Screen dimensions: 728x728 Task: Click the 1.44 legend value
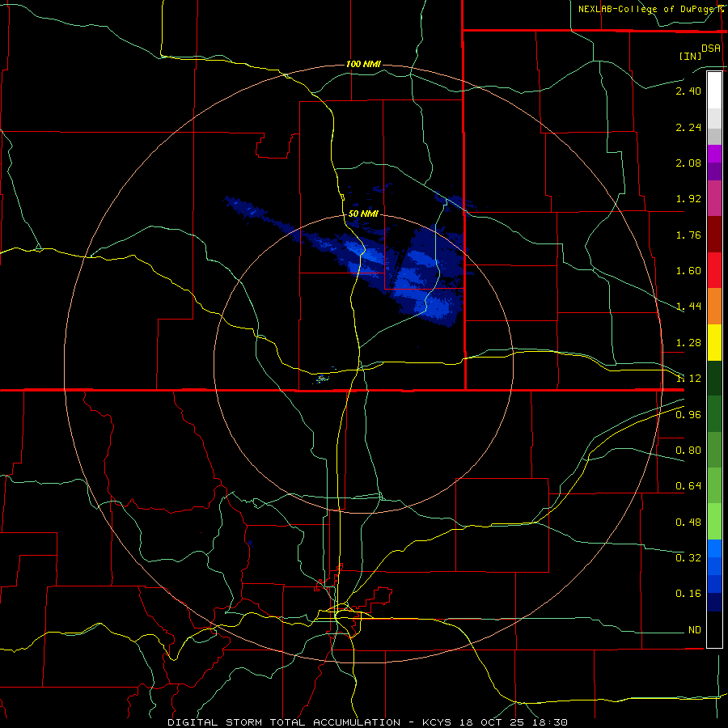pos(688,307)
